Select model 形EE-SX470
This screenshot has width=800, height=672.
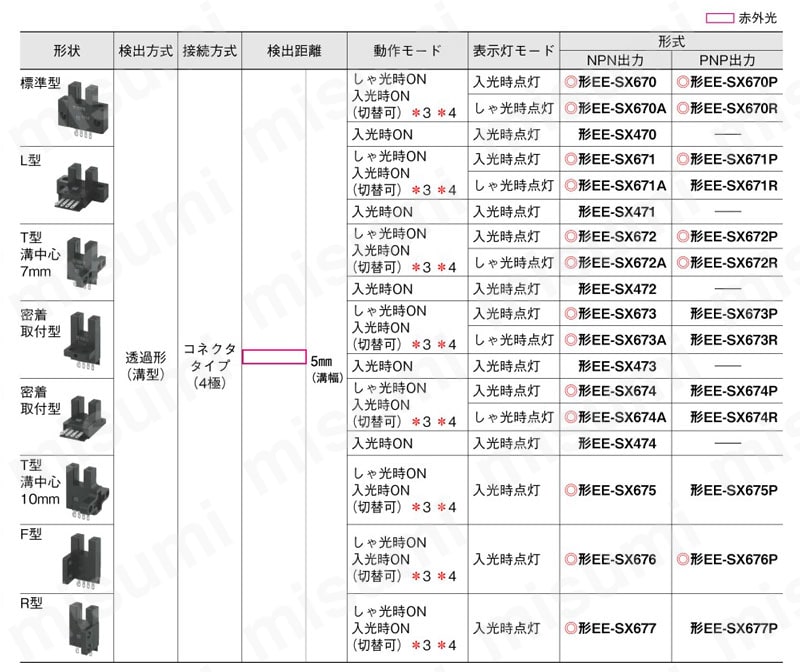click(617, 135)
